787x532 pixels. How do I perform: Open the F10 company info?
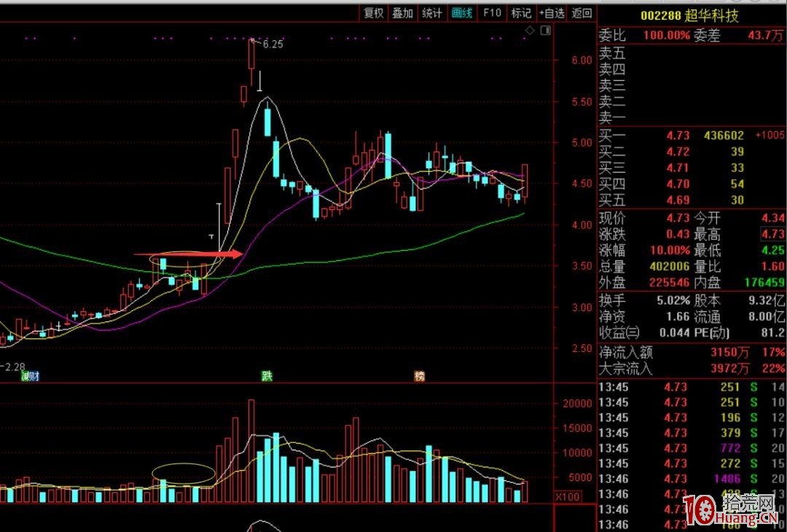pyautogui.click(x=492, y=14)
